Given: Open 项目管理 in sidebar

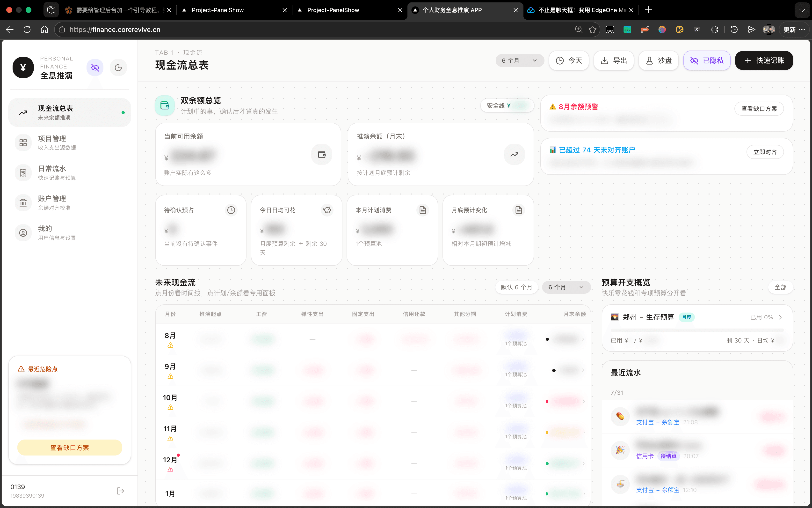Looking at the screenshot, I should [x=69, y=142].
